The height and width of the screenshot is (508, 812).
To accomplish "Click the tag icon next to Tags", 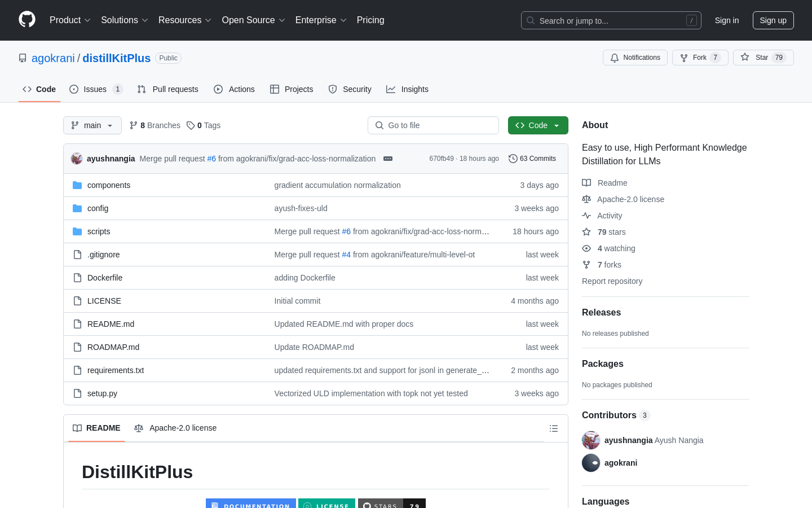I will (x=191, y=125).
